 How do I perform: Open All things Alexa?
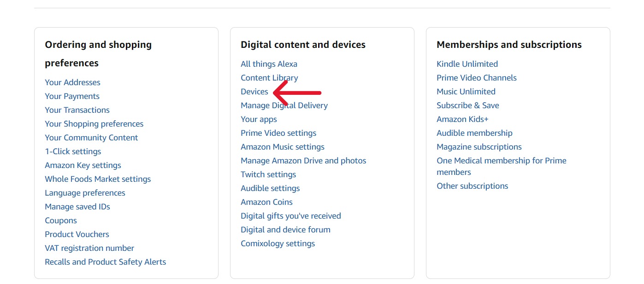[269, 64]
